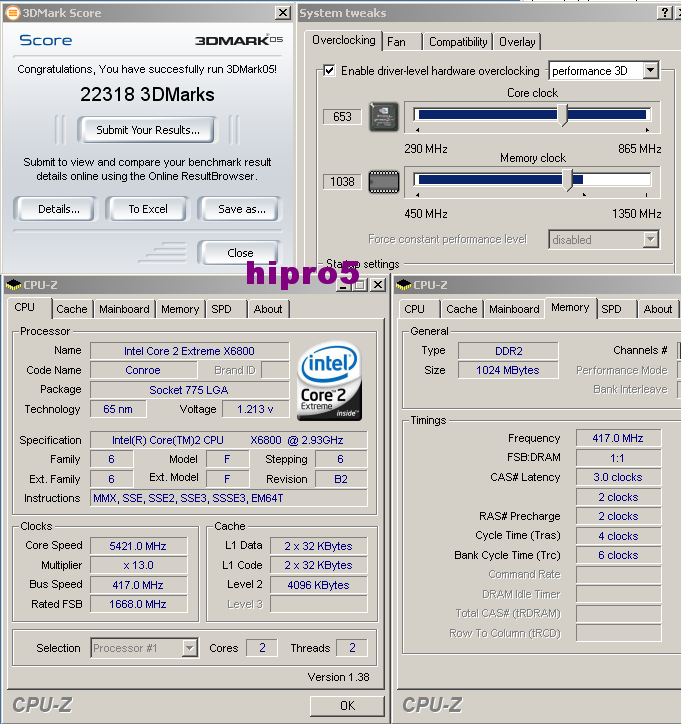Image resolution: width=681 pixels, height=724 pixels.
Task: Click the Revision value B2
Action: (341, 479)
